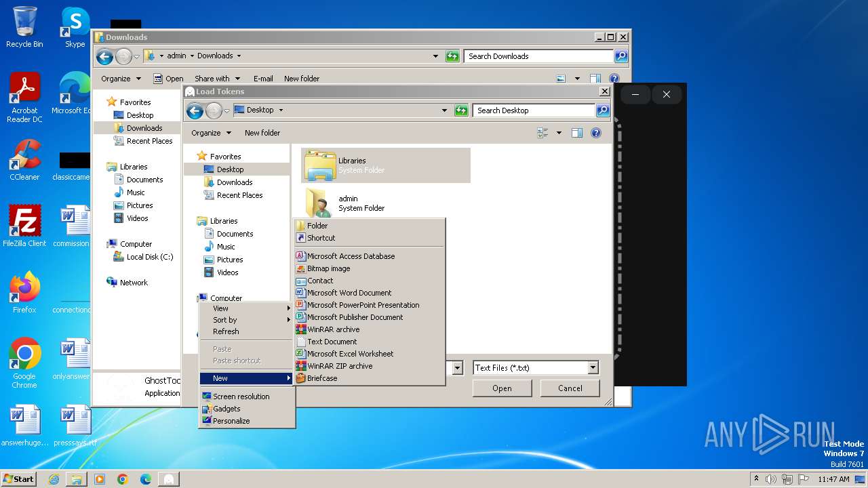Click Chrome icon on the taskbar

click(123, 479)
